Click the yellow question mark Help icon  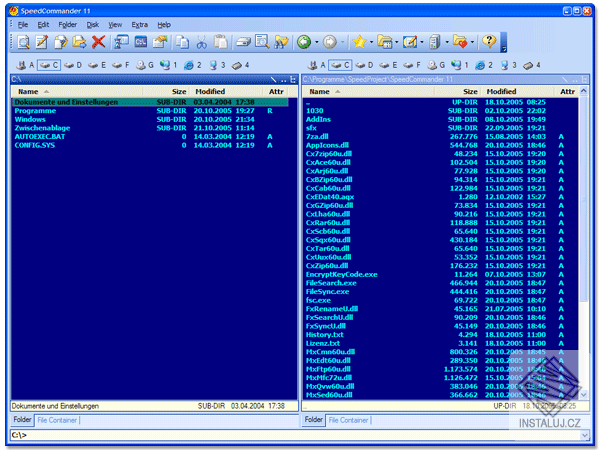(489, 41)
